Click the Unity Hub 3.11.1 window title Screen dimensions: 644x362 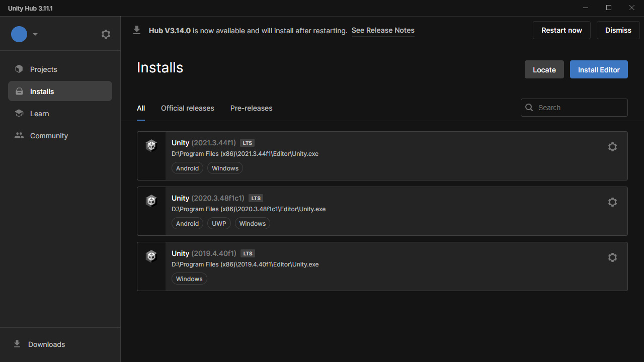[30, 9]
